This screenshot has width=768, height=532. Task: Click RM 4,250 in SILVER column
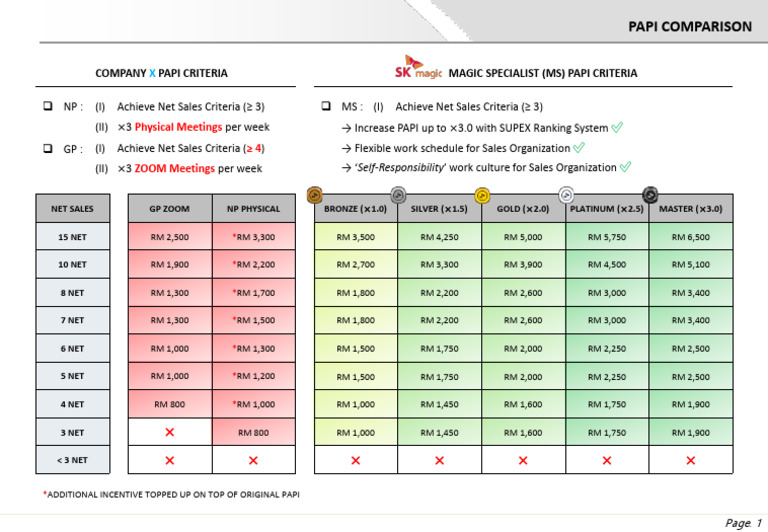[439, 237]
